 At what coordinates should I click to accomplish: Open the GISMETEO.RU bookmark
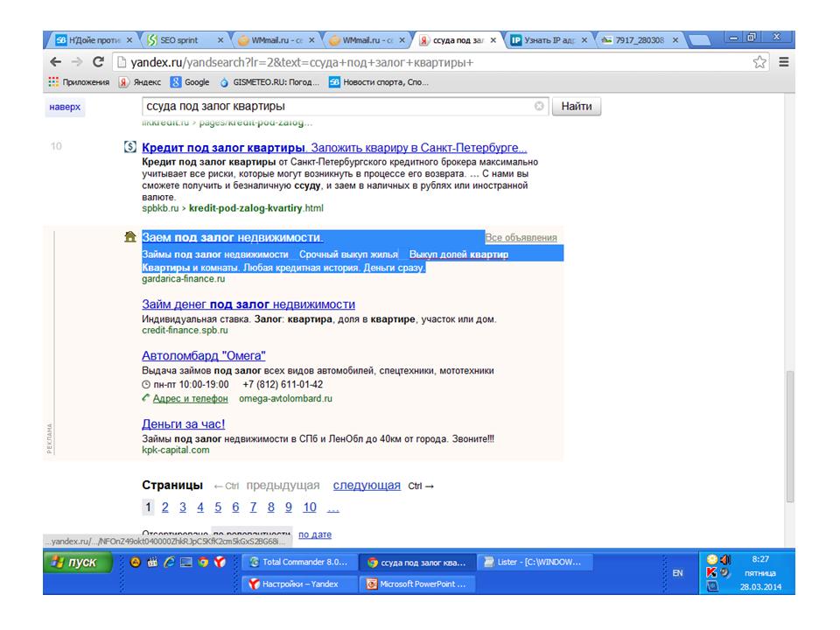269,82
